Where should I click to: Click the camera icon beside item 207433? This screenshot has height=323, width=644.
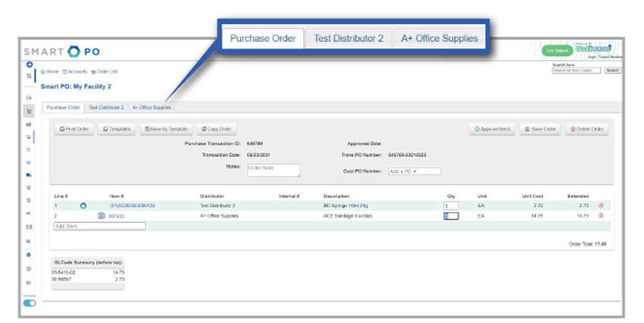coord(102,216)
